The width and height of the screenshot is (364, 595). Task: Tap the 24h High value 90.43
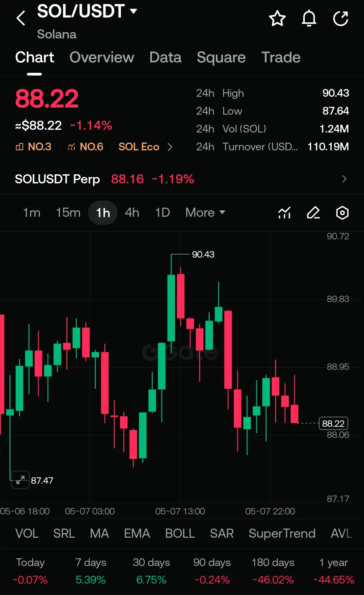[x=336, y=93]
